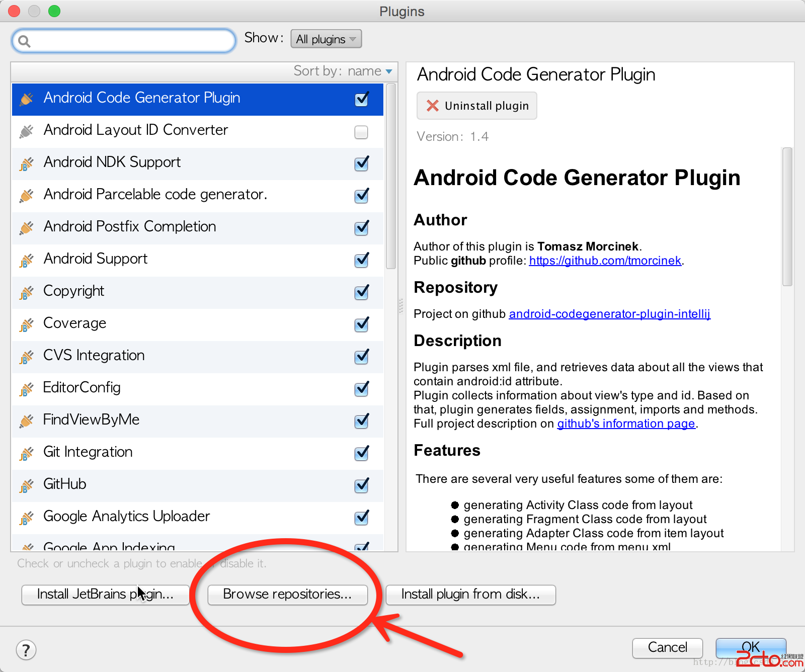
Task: Click the Git Integration plugin icon
Action: click(x=26, y=454)
